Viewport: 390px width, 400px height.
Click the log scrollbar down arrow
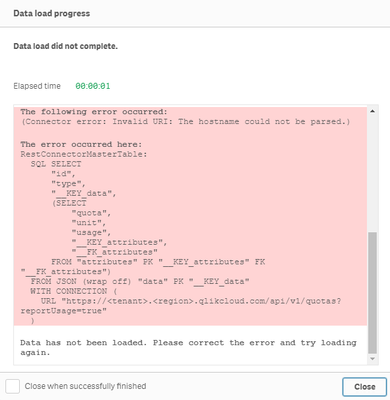tap(372, 359)
